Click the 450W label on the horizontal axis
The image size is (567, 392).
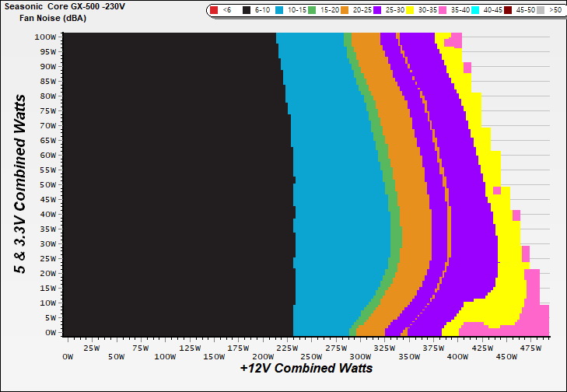point(506,357)
